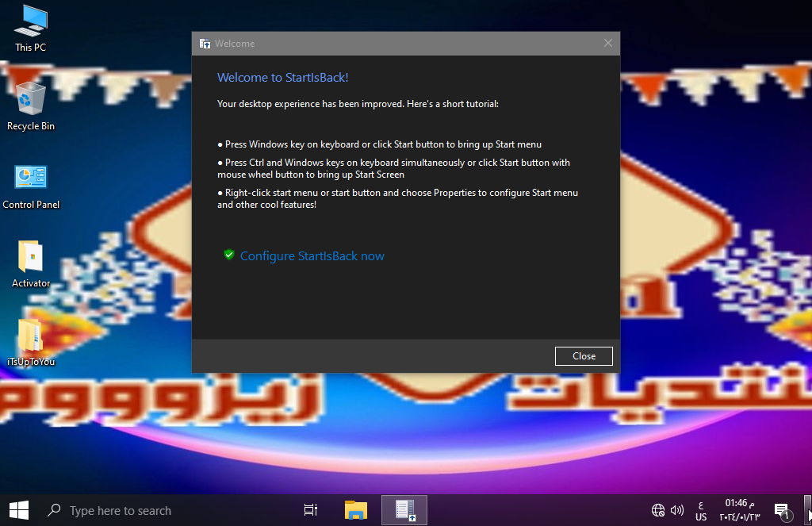
Task: Open the taskbar clock and date
Action: (x=740, y=510)
